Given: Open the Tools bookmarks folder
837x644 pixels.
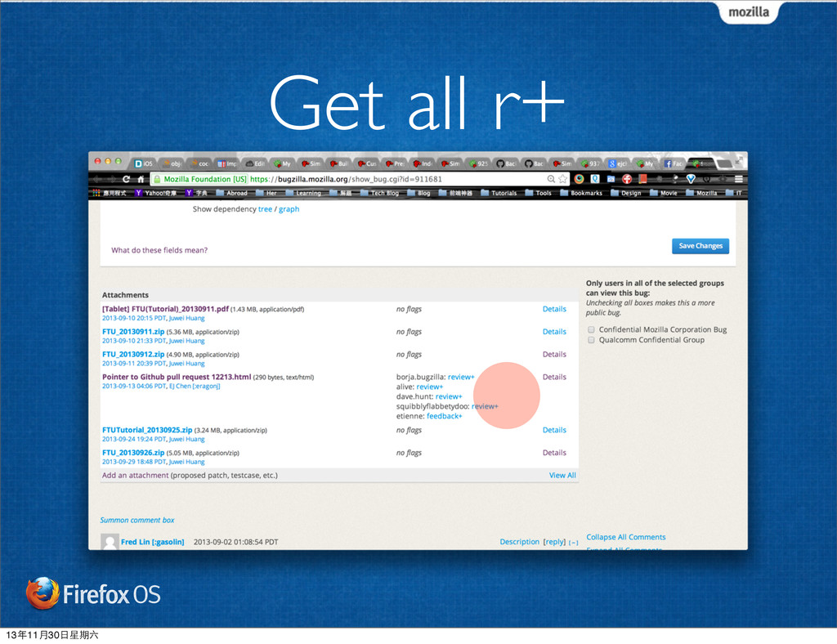Looking at the screenshot, I should [538, 193].
